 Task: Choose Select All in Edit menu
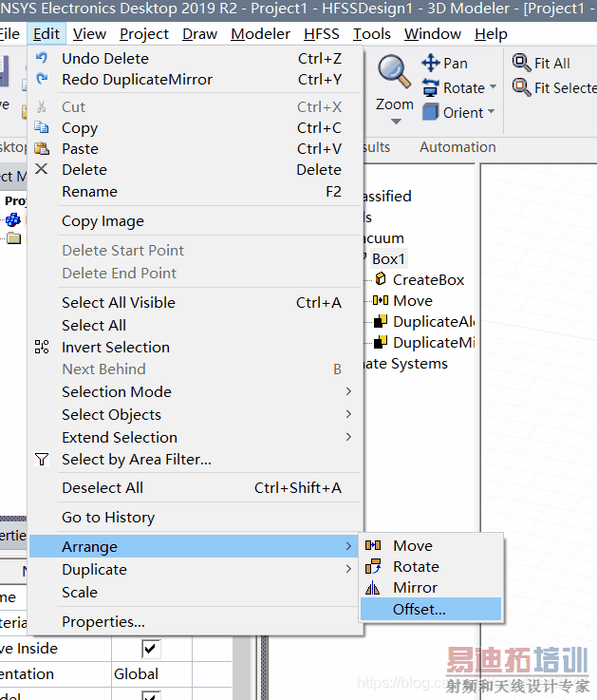tap(196, 325)
